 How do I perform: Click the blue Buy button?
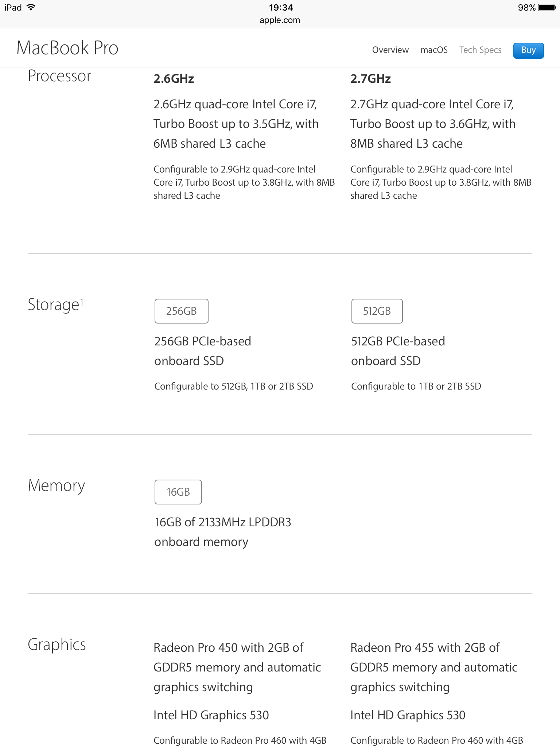pyautogui.click(x=528, y=50)
